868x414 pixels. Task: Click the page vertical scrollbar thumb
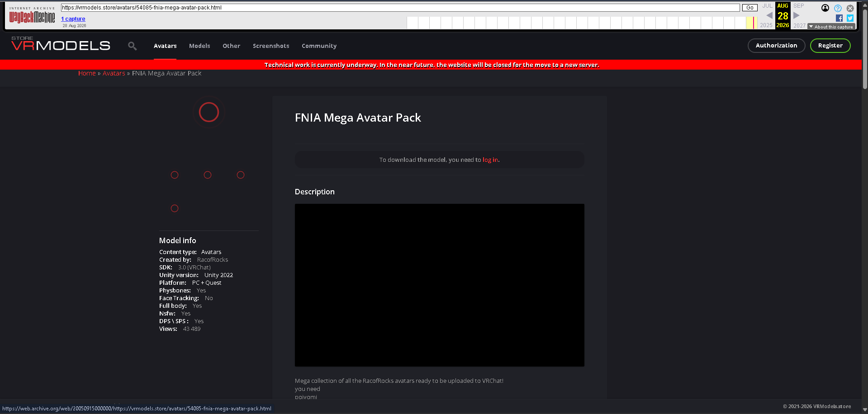tap(865, 49)
